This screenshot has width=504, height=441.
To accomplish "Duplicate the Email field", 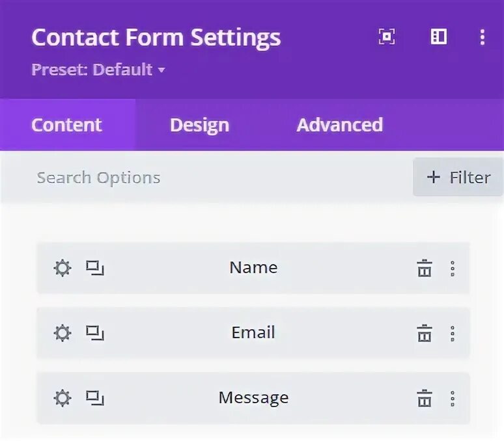I will tap(95, 333).
